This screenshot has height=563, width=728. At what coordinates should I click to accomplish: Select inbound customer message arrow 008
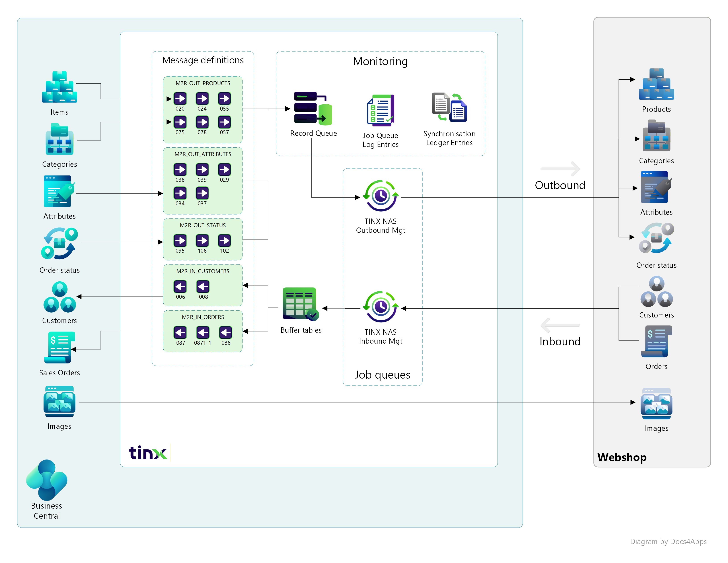pyautogui.click(x=203, y=287)
